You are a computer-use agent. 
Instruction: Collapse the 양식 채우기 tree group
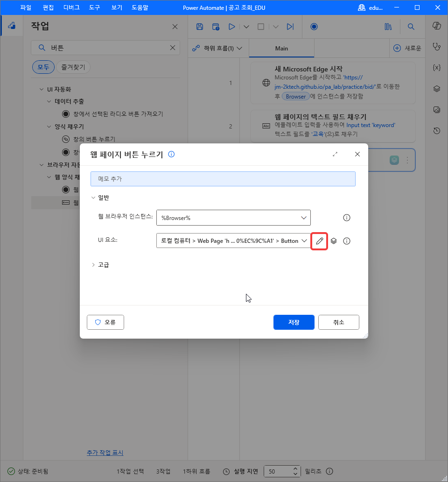click(49, 127)
